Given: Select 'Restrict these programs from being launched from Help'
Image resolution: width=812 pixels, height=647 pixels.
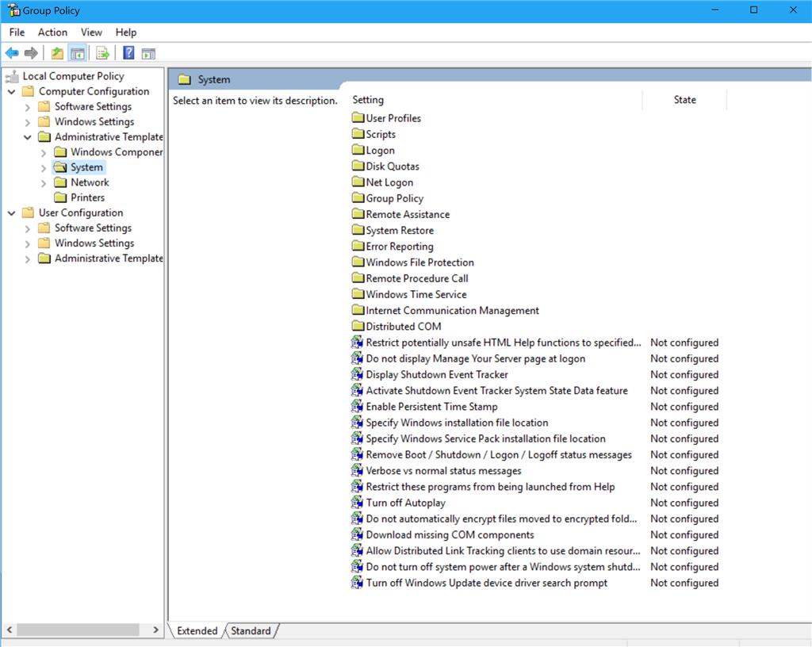Looking at the screenshot, I should pos(490,487).
